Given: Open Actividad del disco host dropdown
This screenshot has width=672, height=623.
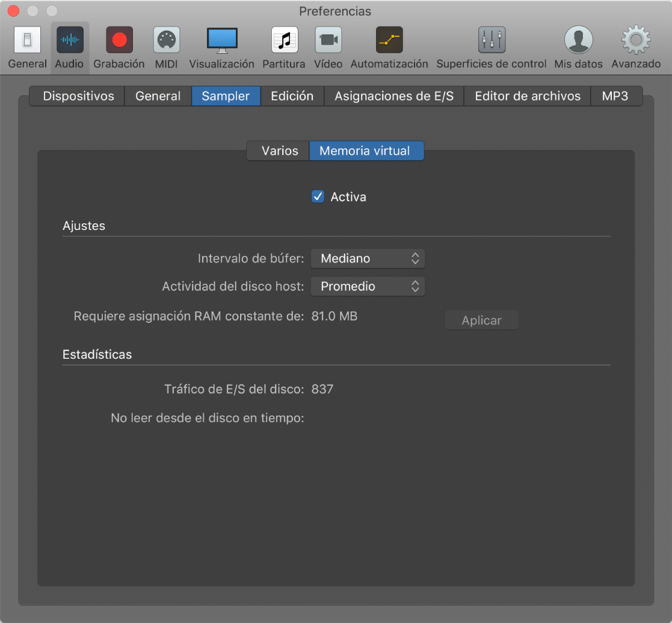Looking at the screenshot, I should pos(368,287).
